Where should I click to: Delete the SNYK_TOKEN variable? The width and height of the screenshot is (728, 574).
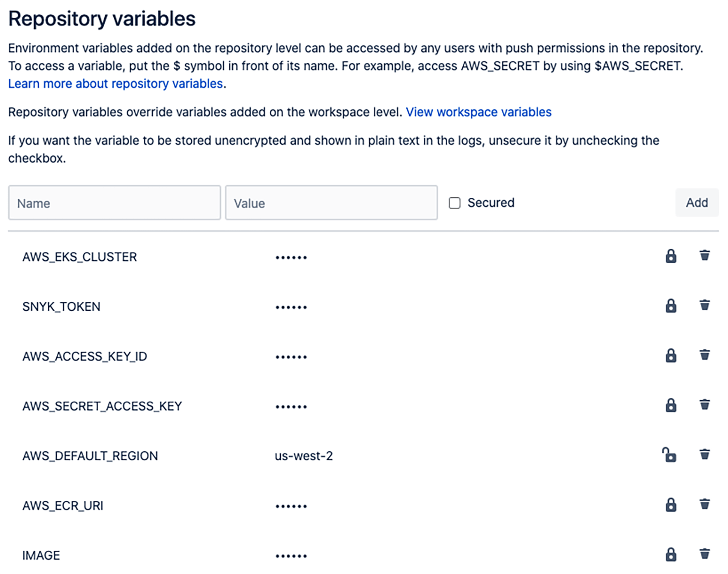(704, 306)
